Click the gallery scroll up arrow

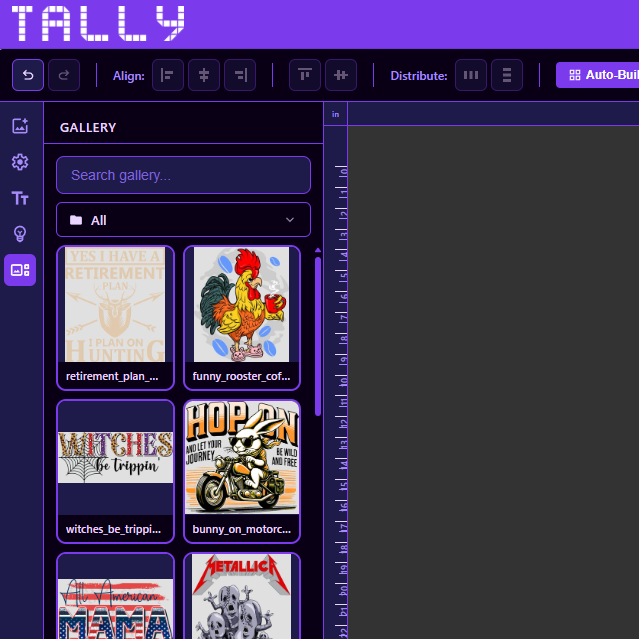coord(318,250)
